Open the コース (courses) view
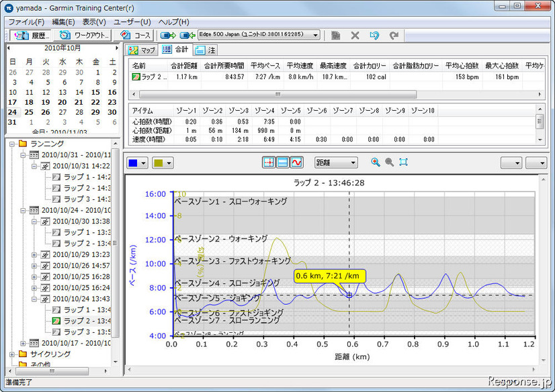Screen dimensions: 555x392 (x=134, y=35)
